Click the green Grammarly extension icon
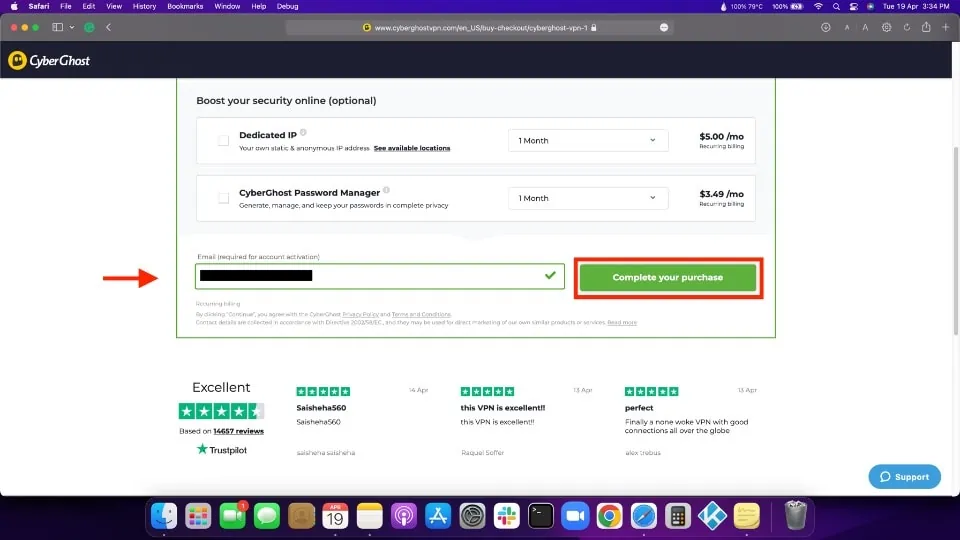 point(89,27)
